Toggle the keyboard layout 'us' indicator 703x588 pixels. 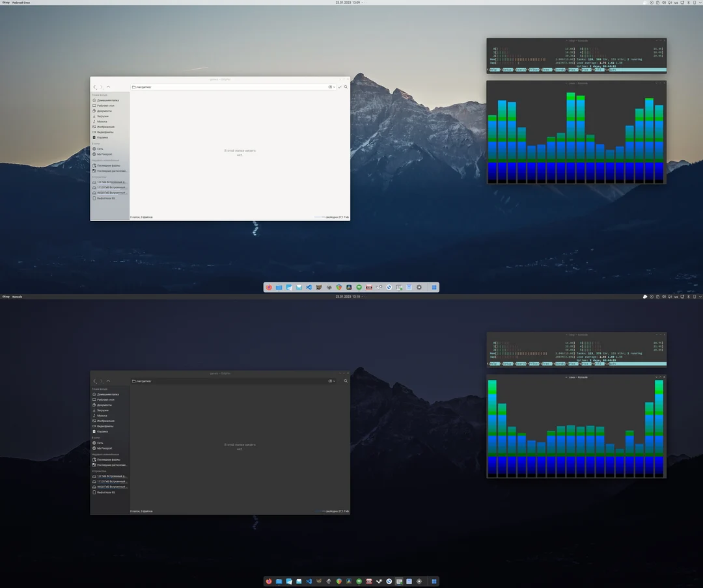676,3
